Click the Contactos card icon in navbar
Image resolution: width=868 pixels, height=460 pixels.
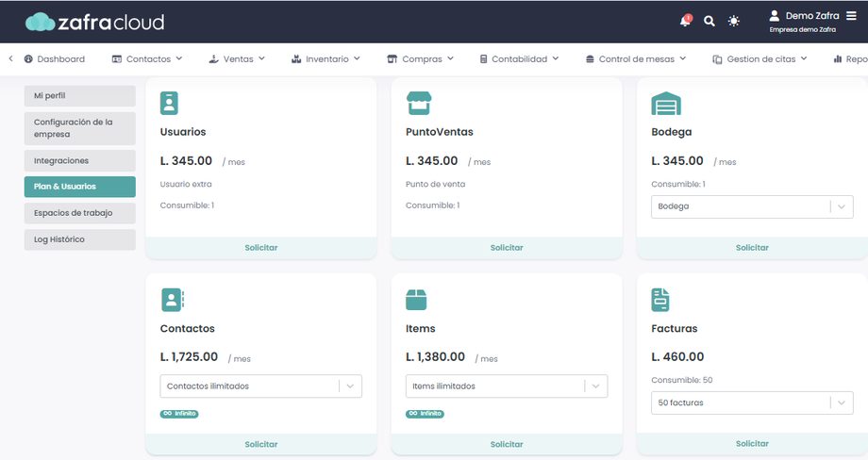(117, 59)
